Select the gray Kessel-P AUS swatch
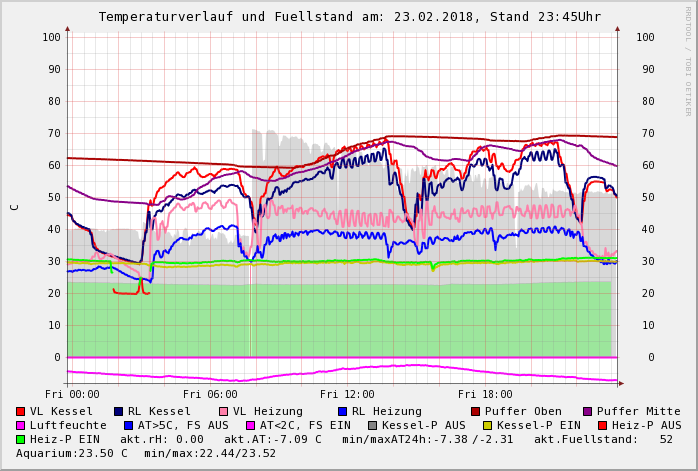 [371, 425]
